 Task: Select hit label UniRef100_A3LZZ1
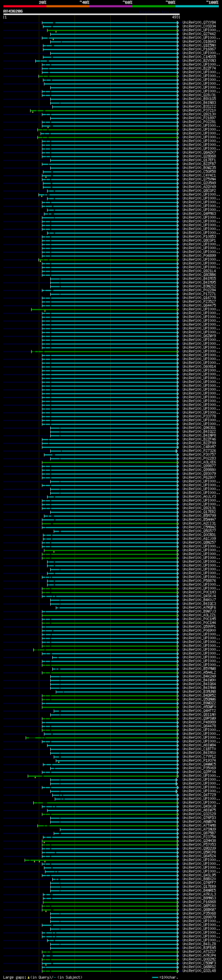pyautogui.click(x=199, y=615)
